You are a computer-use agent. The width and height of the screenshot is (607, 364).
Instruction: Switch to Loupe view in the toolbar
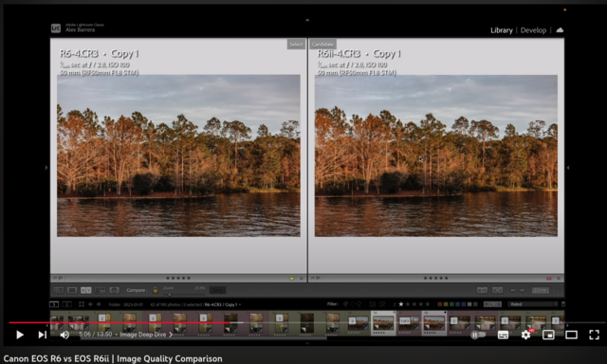click(x=72, y=290)
